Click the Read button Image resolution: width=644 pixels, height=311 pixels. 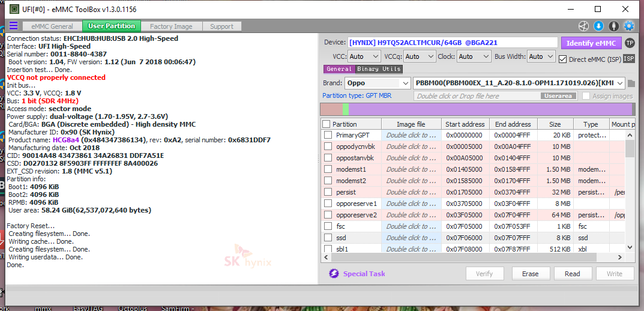click(x=572, y=274)
